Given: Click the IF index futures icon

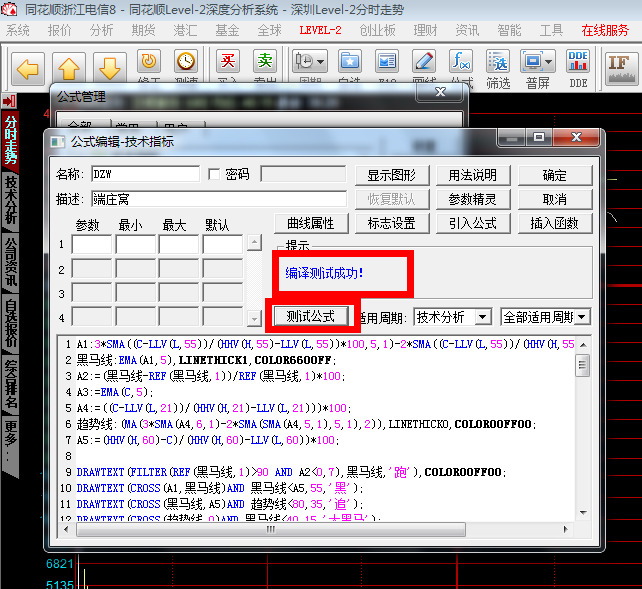Looking at the screenshot, I should (620, 64).
